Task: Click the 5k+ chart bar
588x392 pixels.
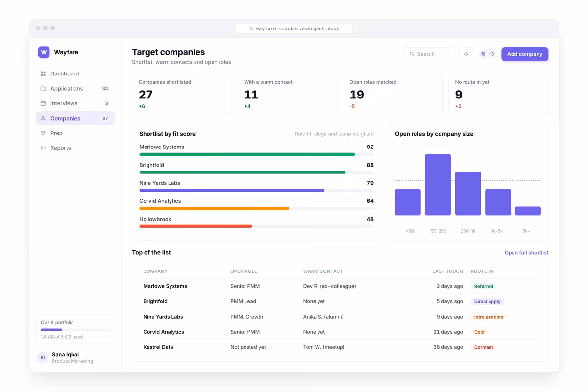Action: pos(528,211)
